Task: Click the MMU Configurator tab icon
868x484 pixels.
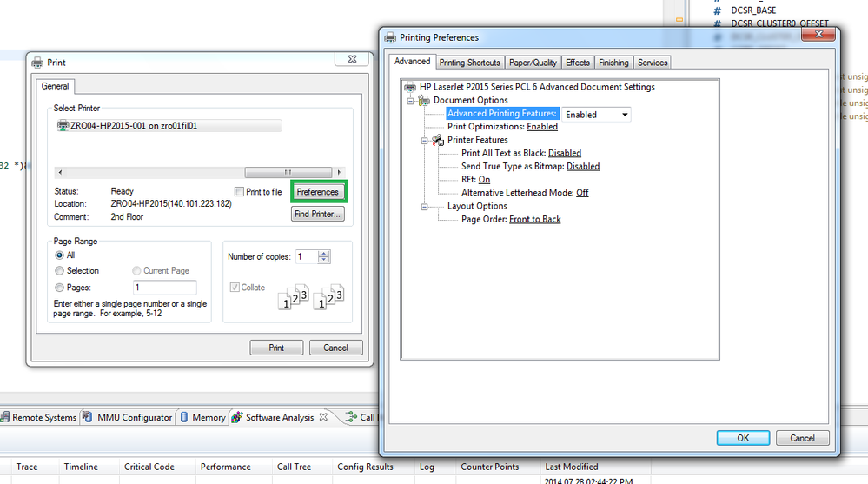Action: click(x=87, y=418)
